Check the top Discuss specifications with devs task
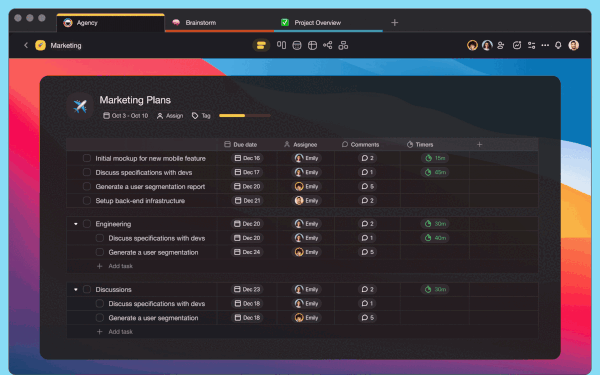Viewport: 600px width, 375px height. pyautogui.click(x=87, y=172)
